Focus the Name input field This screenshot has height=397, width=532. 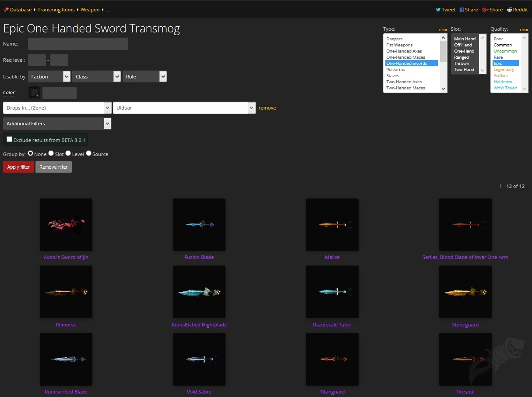(x=78, y=44)
